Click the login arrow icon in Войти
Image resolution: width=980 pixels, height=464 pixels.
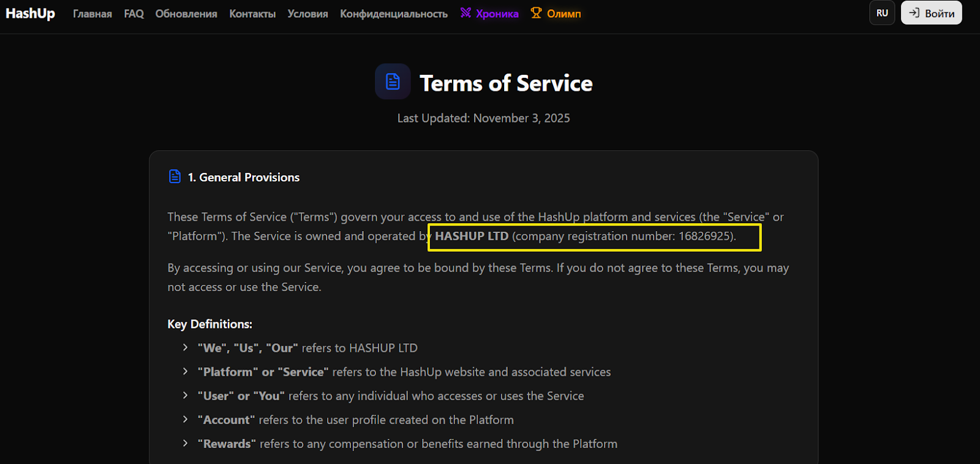point(914,13)
